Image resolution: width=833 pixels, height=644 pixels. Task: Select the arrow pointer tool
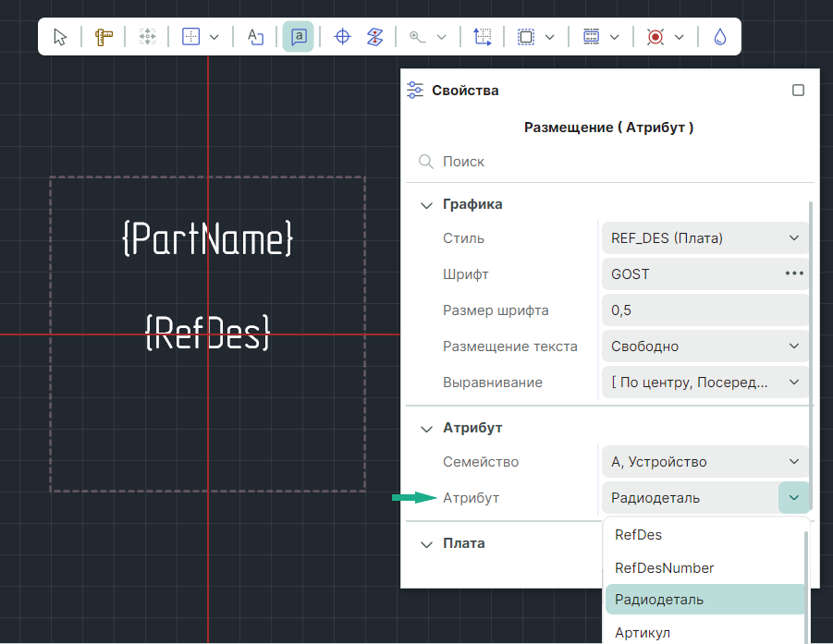tap(60, 37)
